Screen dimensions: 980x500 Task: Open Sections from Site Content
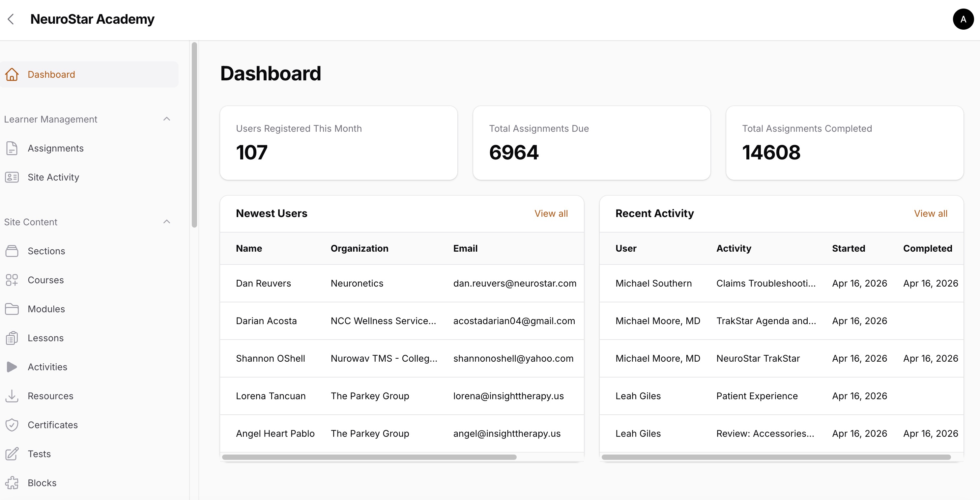tap(46, 251)
